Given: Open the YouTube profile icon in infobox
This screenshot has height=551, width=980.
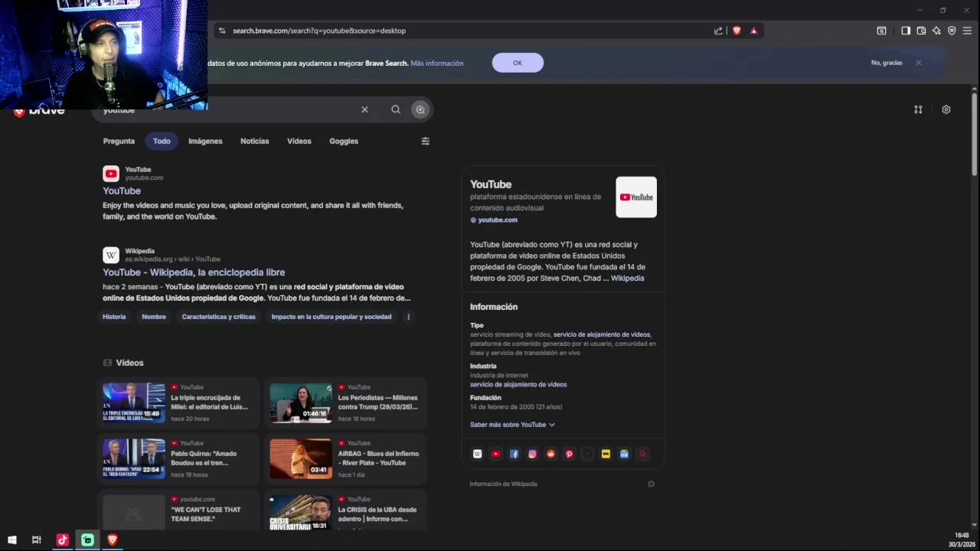Looking at the screenshot, I should 496,454.
